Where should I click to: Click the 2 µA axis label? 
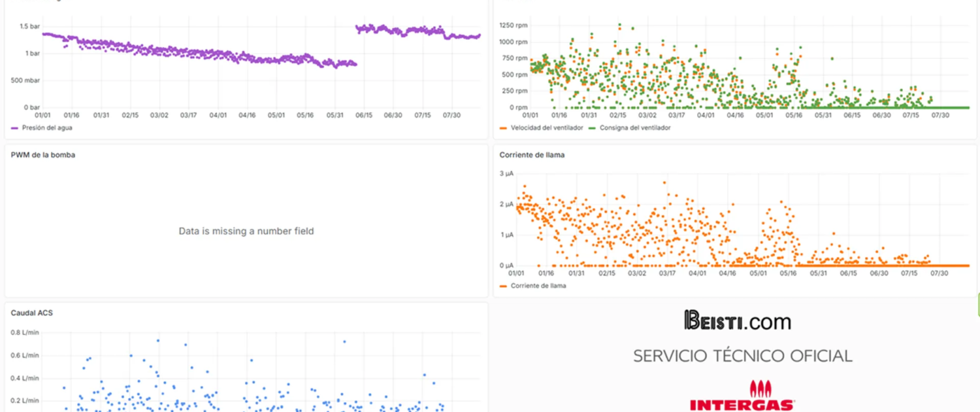point(506,204)
